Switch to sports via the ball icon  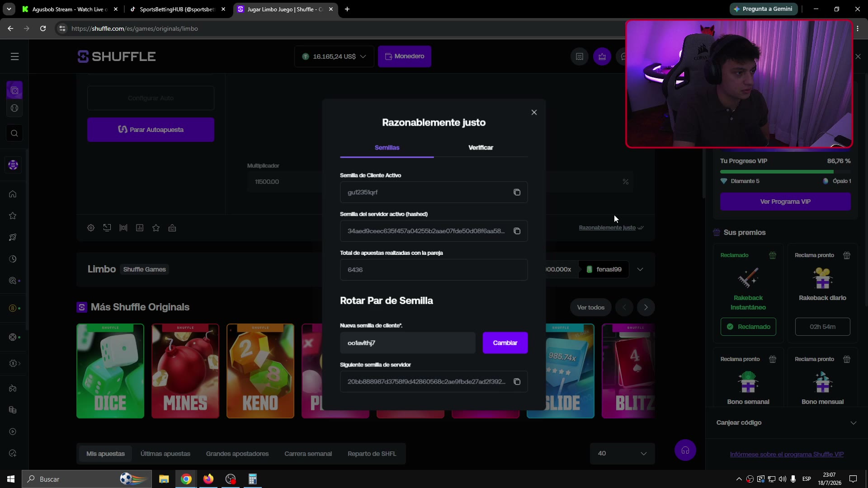14,108
